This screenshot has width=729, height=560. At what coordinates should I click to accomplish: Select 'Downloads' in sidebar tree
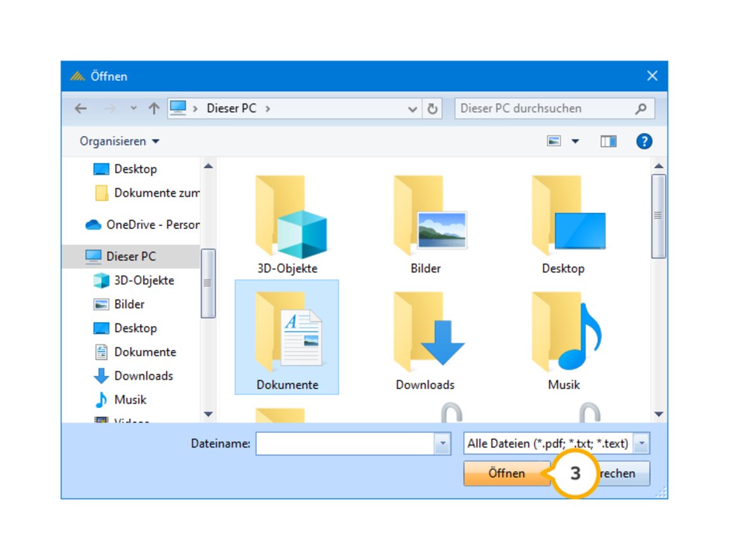pos(134,375)
